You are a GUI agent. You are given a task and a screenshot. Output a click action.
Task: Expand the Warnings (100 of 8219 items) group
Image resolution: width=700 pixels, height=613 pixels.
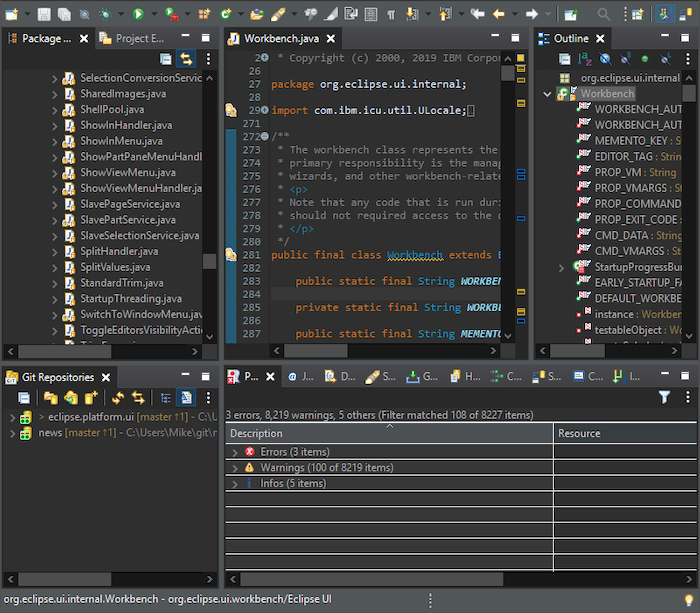[x=235, y=468]
